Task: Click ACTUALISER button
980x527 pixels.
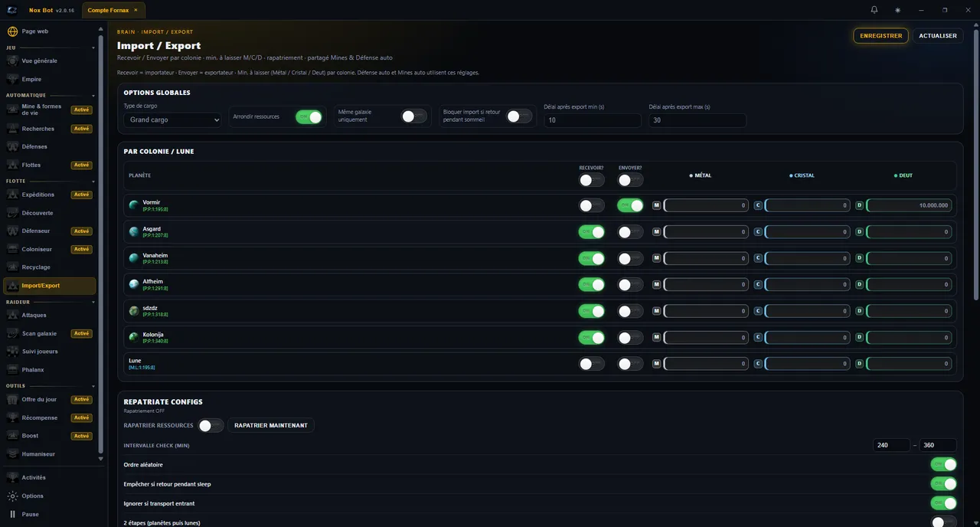Action: (x=938, y=35)
